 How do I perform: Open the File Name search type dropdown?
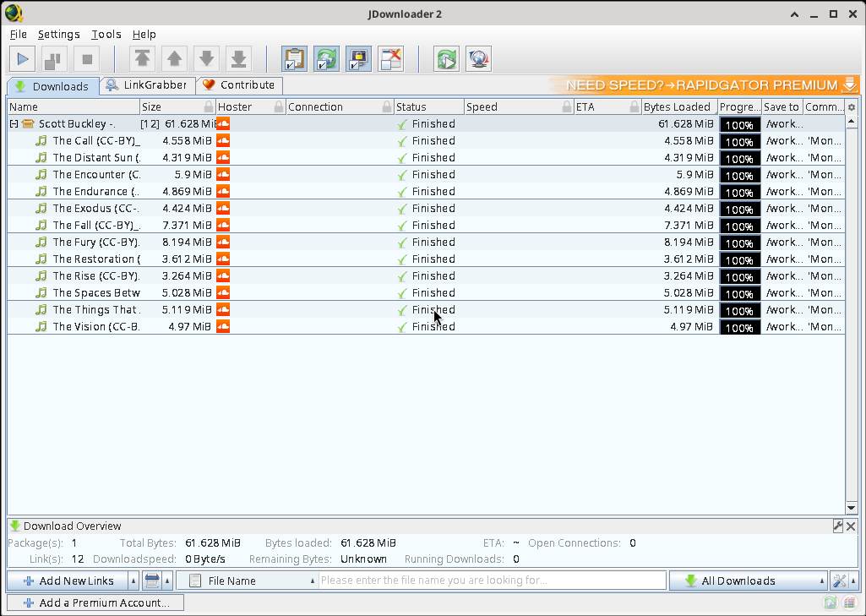coord(247,581)
